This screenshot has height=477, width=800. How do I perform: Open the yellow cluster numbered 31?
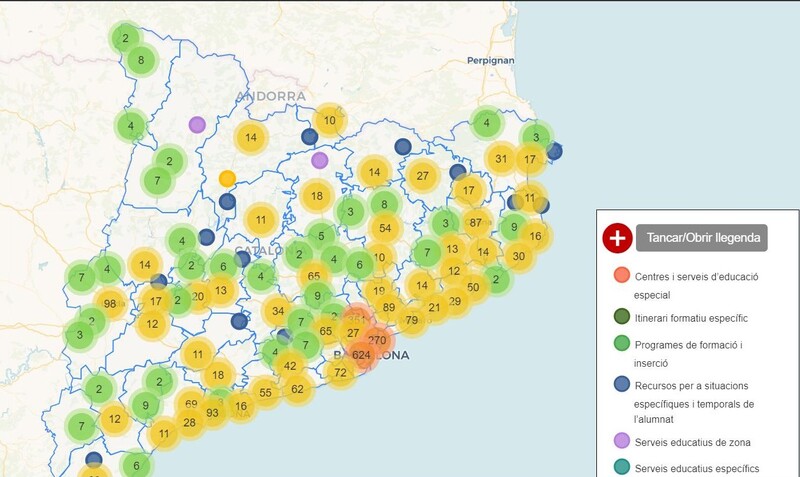pos(501,158)
